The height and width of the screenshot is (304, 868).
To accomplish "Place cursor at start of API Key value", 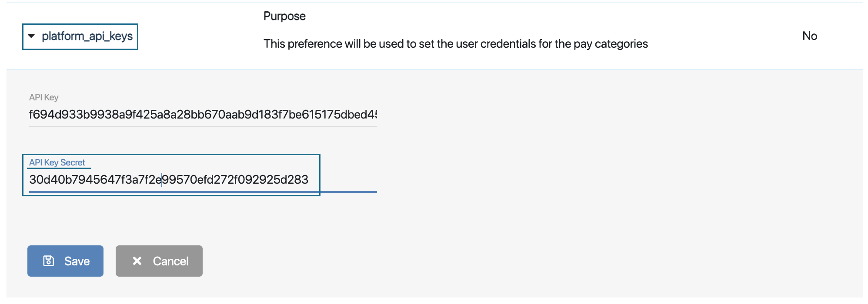I will pyautogui.click(x=30, y=115).
